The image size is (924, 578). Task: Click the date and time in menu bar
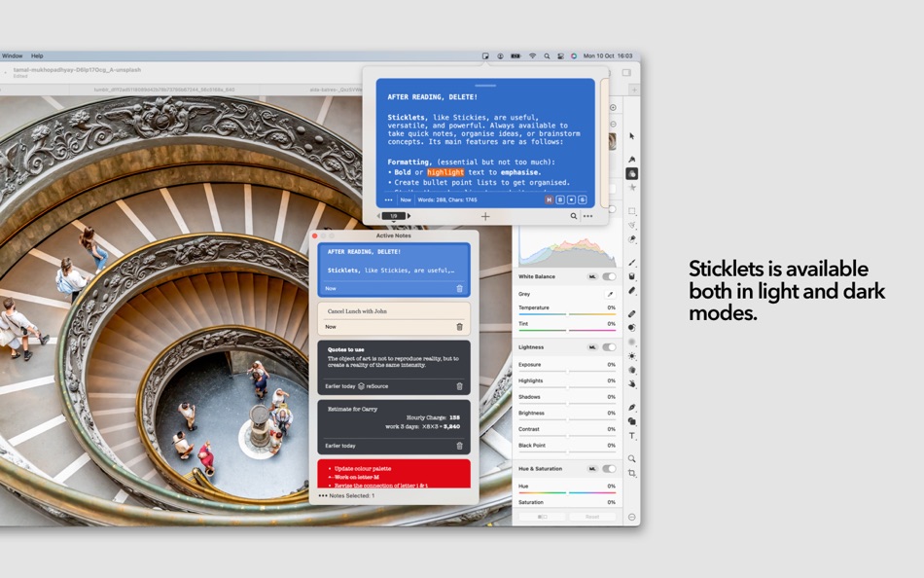(x=608, y=56)
